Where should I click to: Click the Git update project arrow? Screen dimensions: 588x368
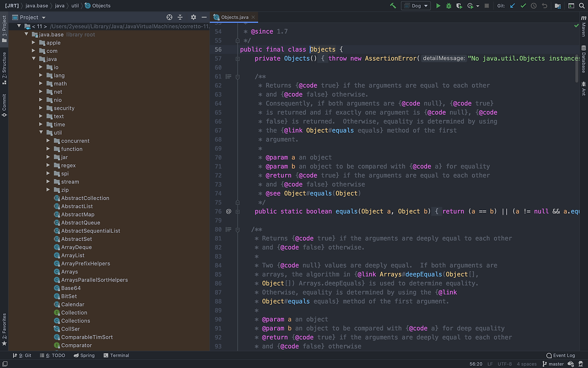[513, 6]
